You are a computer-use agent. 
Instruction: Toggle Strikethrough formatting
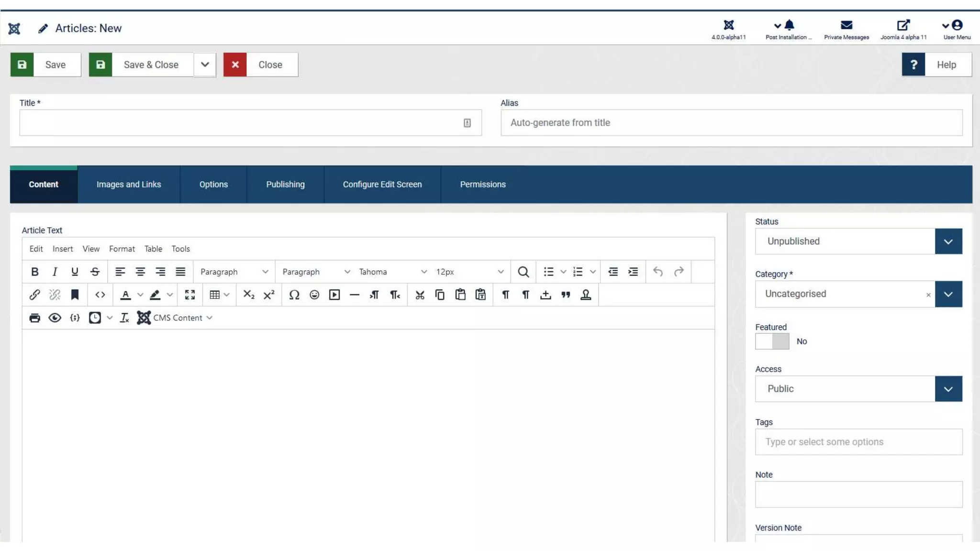coord(95,272)
